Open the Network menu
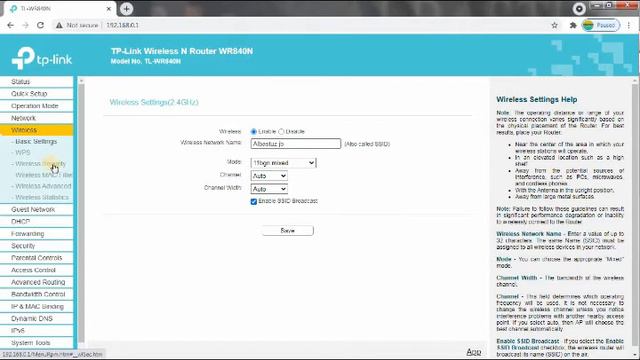The image size is (640, 360). click(37, 118)
